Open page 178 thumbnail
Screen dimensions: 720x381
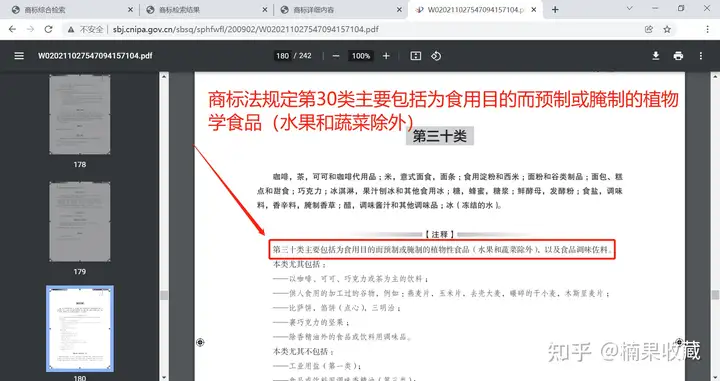pyautogui.click(x=80, y=115)
